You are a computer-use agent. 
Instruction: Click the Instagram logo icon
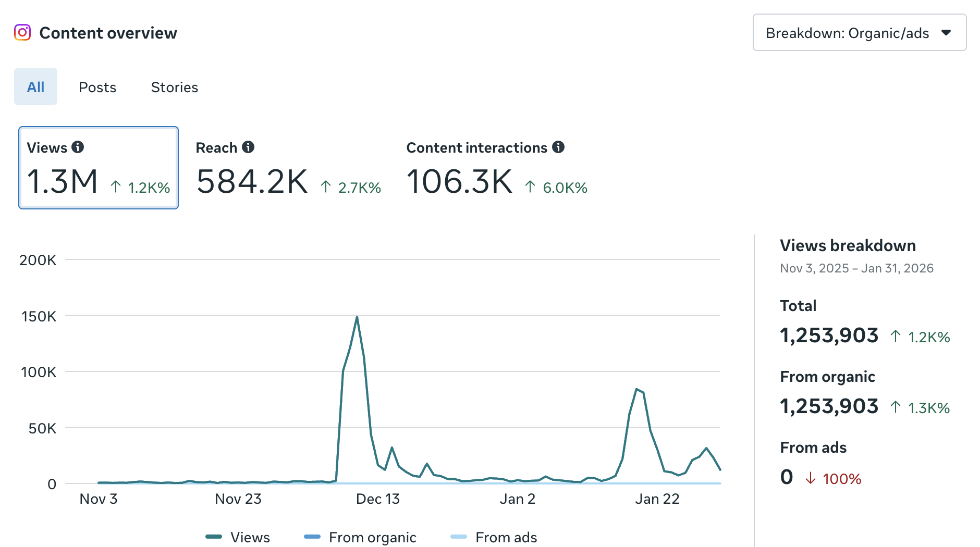22,33
